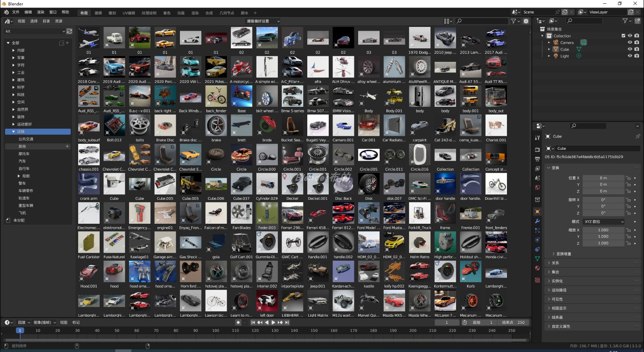Open the View Layer properties tab

[537, 169]
